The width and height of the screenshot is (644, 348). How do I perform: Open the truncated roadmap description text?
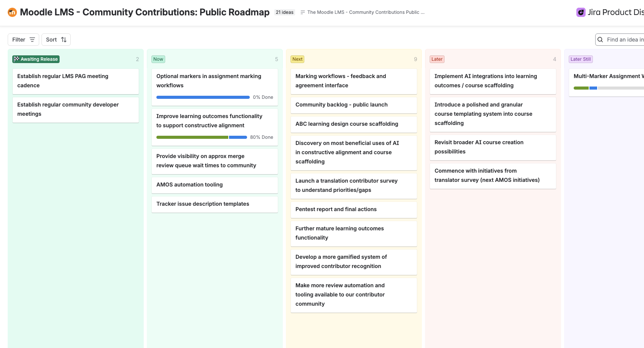tap(366, 12)
